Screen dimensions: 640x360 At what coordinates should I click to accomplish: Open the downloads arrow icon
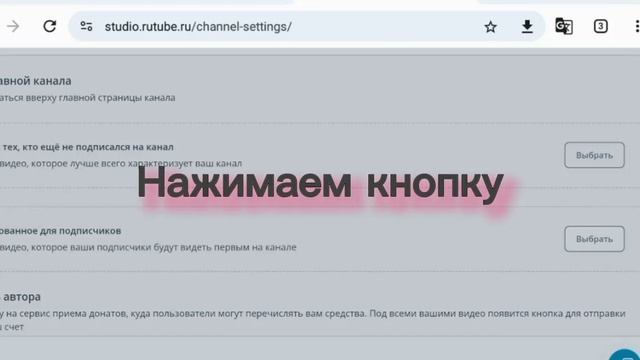coord(527,27)
